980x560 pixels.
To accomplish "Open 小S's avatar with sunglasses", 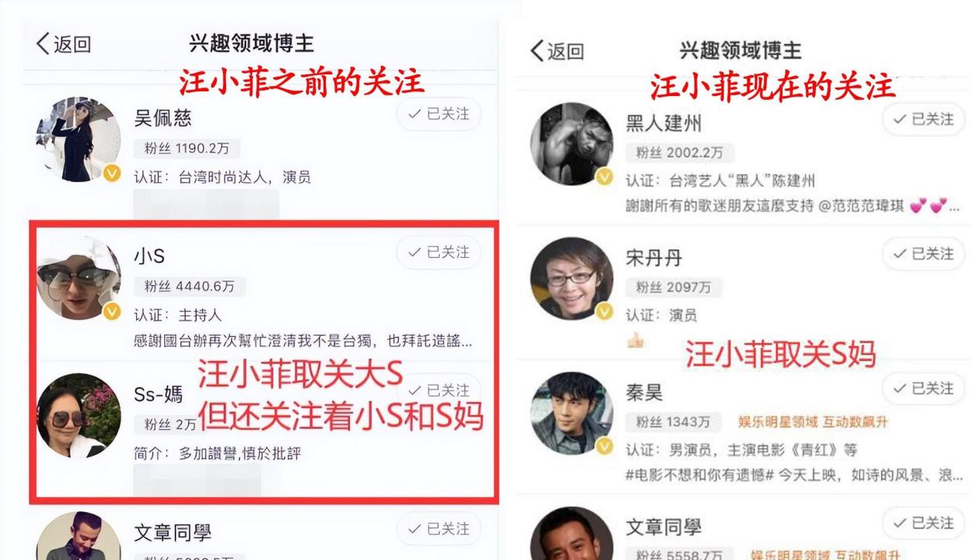I will pos(78,278).
